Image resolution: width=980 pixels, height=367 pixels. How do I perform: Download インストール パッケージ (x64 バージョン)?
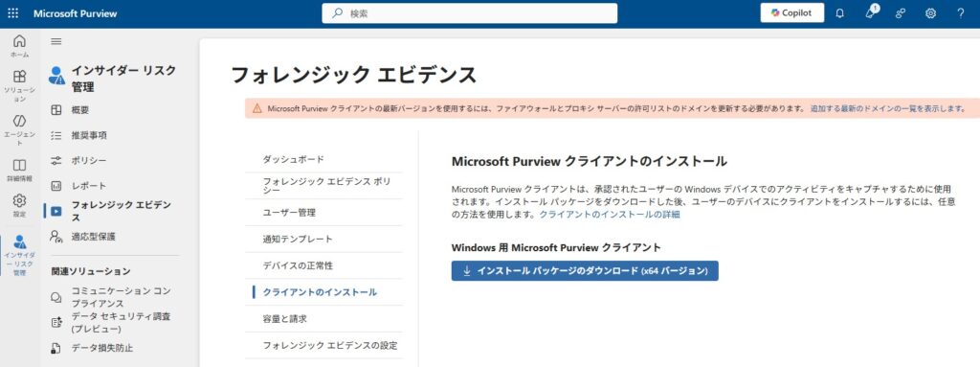(585, 270)
